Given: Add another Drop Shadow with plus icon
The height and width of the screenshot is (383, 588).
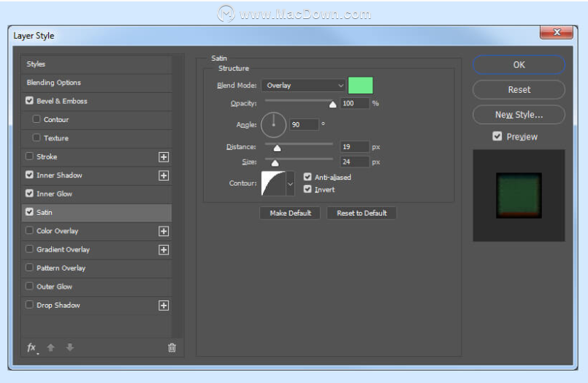Looking at the screenshot, I should click(164, 306).
